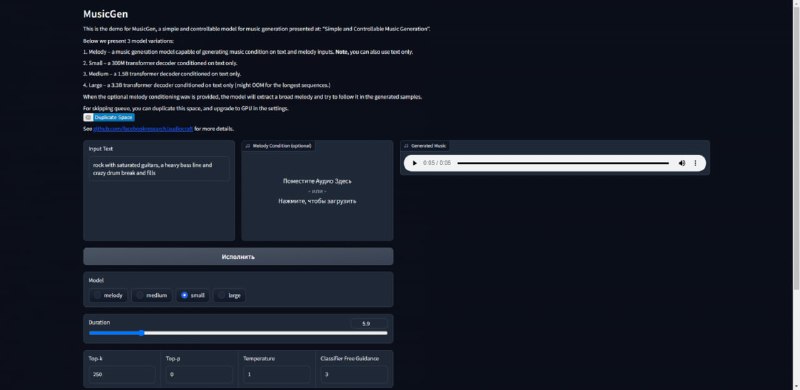Select the melody model radio button

[x=97, y=295]
